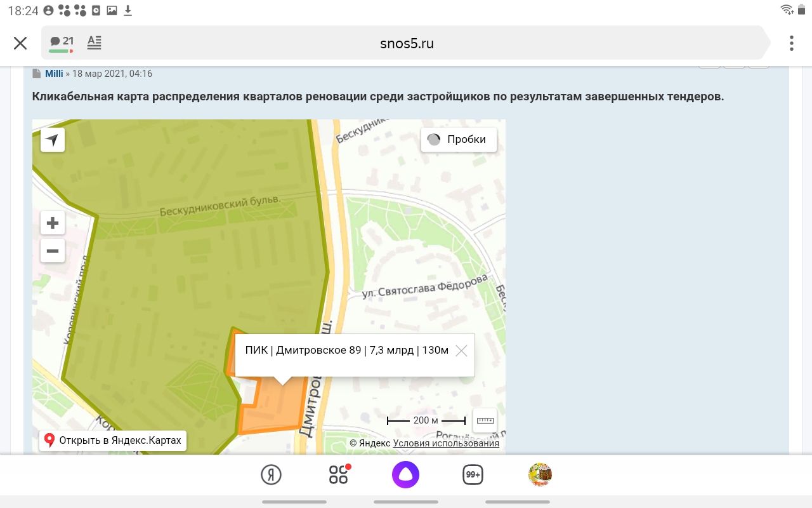Tap the image notification in status bar
The height and width of the screenshot is (508, 812).
(112, 10)
